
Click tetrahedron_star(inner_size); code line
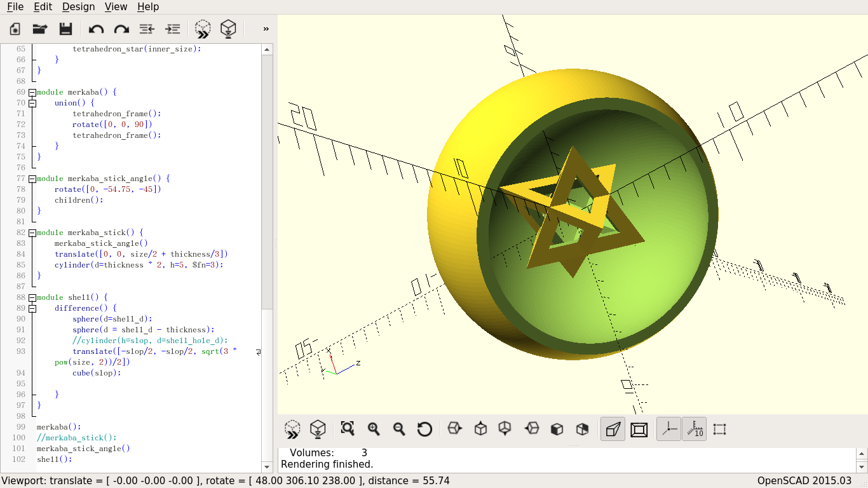coord(137,49)
